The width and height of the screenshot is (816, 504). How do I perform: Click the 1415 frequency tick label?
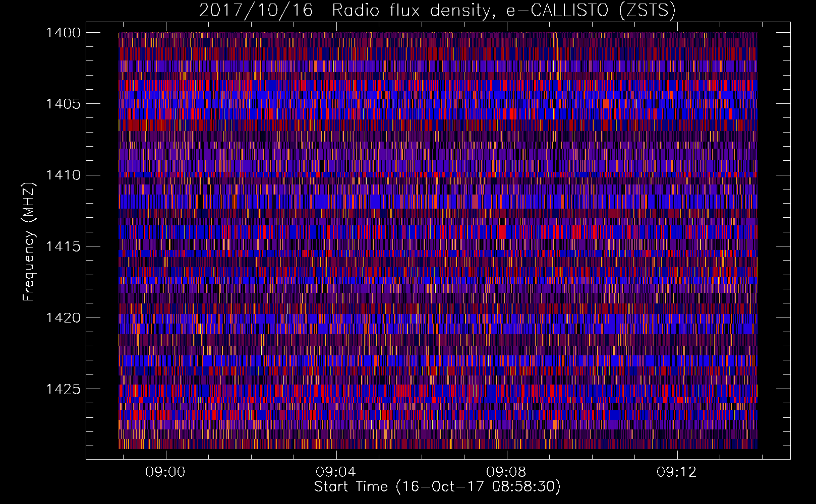pos(63,246)
